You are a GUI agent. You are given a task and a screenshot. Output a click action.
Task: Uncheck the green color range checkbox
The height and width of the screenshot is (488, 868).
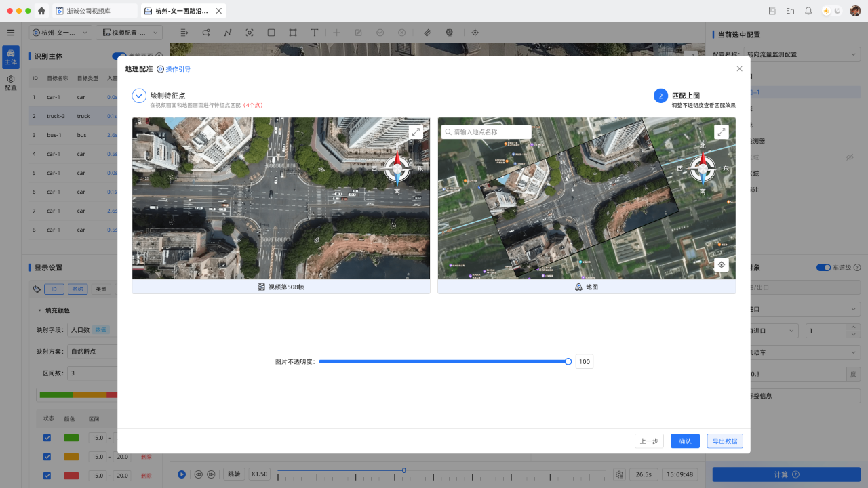[x=47, y=438]
